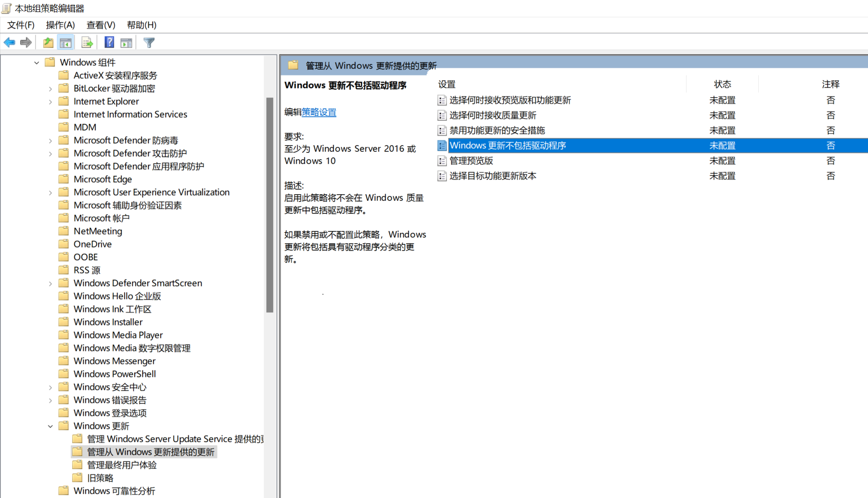The width and height of the screenshot is (868, 498).
Task: Click policy icon beside 管理预览版
Action: (442, 161)
